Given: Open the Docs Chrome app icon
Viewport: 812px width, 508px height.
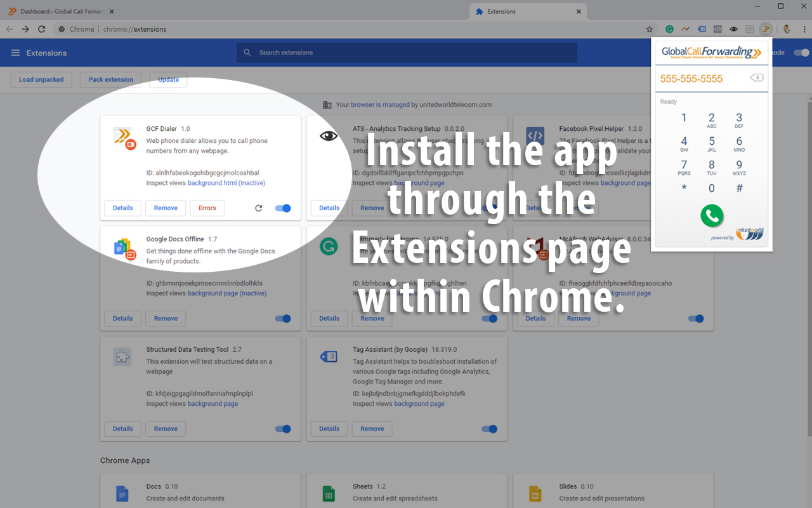Looking at the screenshot, I should tap(122, 493).
